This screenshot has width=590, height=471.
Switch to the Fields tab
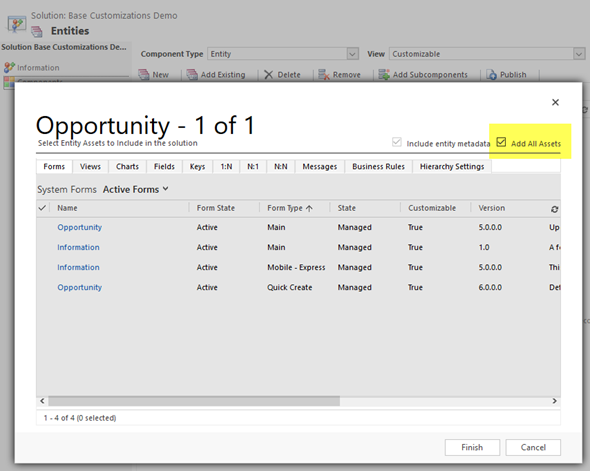164,166
